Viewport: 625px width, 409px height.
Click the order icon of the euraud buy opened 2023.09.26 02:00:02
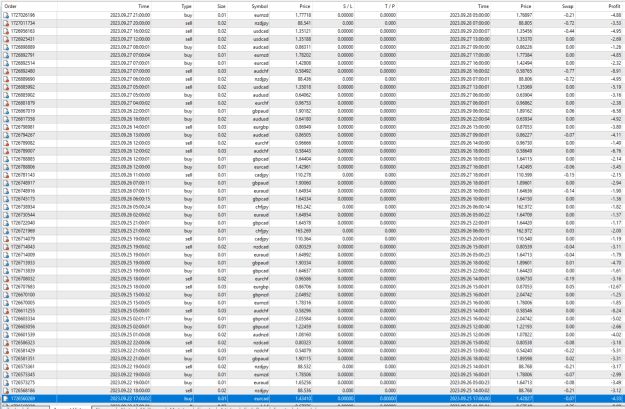[6, 215]
